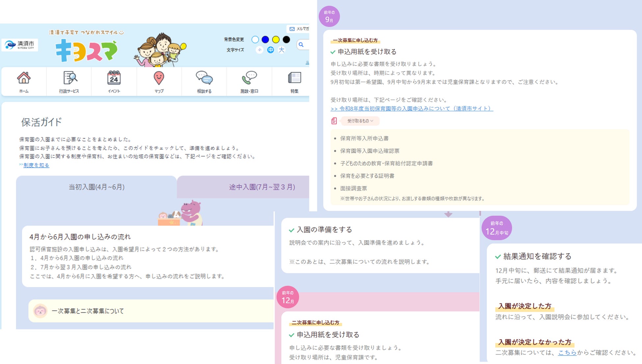
Task: Collapse the 受け取るもの dropdown
Action: coord(360,121)
